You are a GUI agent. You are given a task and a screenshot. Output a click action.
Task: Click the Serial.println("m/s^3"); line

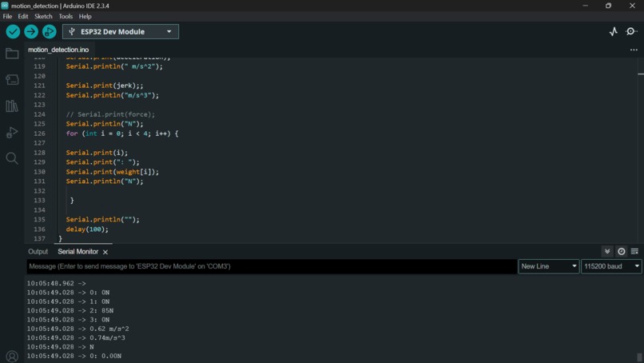[x=112, y=95]
